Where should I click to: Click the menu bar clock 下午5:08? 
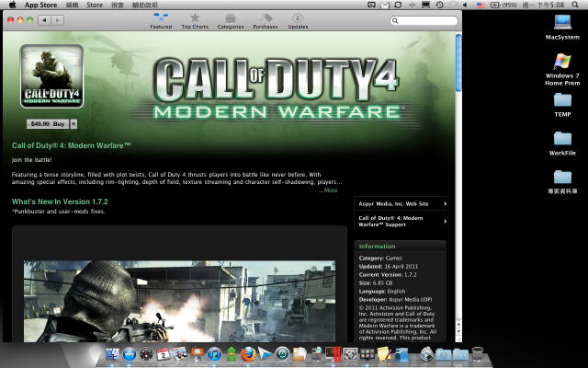point(544,5)
